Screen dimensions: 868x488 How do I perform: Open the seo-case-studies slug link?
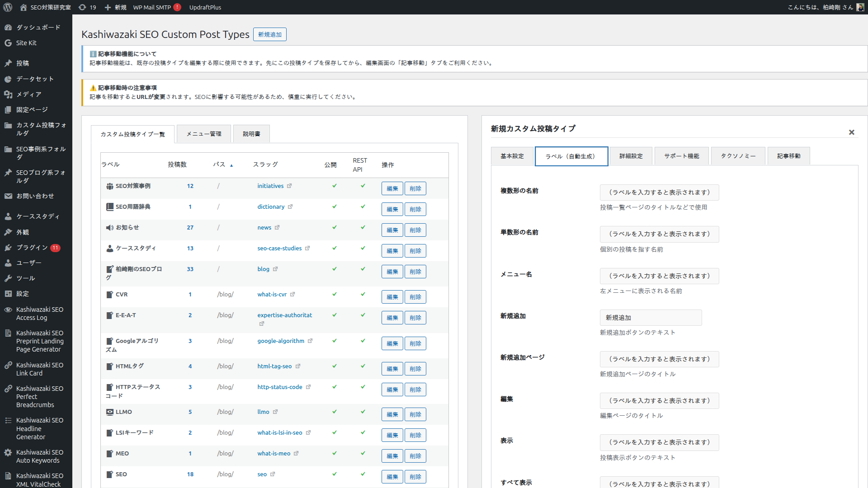(279, 248)
